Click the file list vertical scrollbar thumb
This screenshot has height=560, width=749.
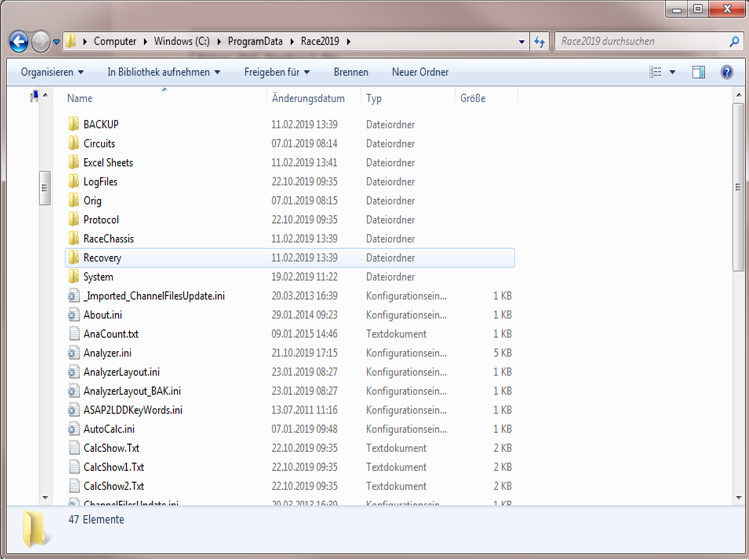[738, 187]
